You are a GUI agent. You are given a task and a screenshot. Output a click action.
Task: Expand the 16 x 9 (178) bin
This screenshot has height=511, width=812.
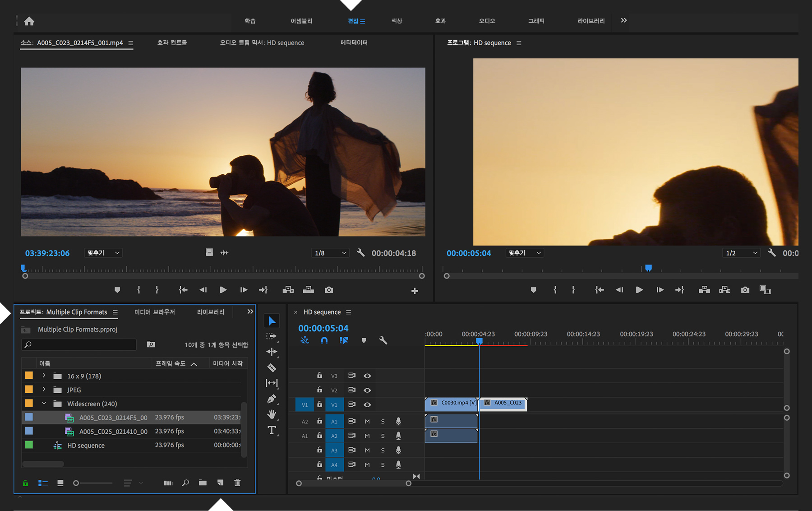coord(44,376)
